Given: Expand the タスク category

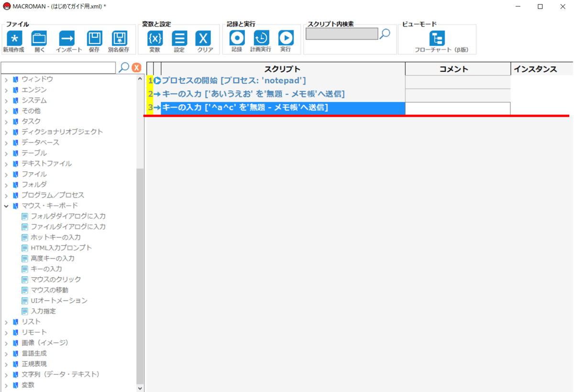Looking at the screenshot, I should click(6, 121).
